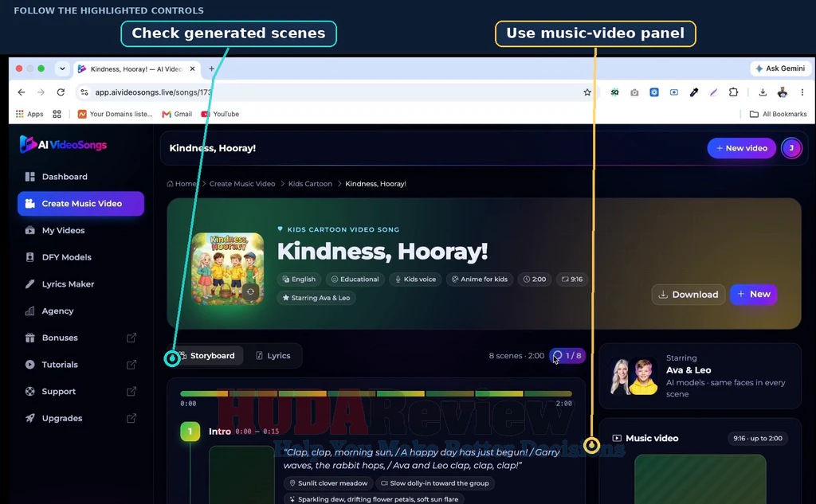Screen dimensions: 816x504
Task: Open My Videos in sidebar
Action: (55, 230)
